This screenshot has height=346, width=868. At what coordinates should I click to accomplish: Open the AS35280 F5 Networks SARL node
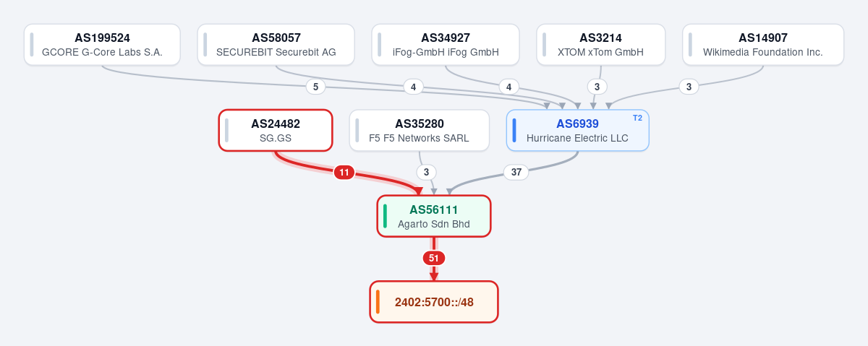(419, 131)
